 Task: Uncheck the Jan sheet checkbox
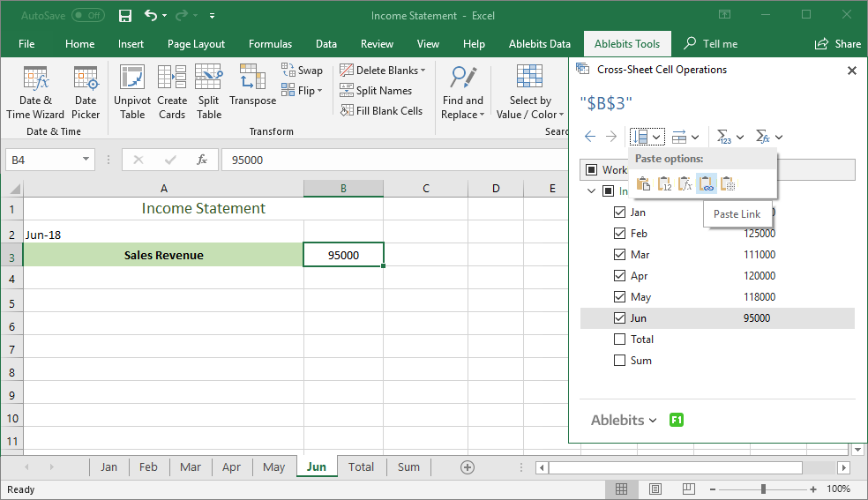(x=620, y=213)
